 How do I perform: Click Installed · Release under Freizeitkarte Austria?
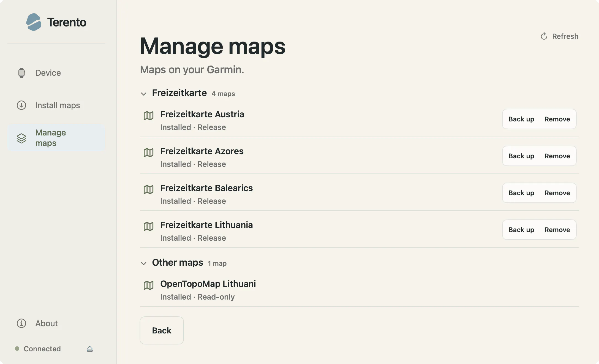pyautogui.click(x=193, y=127)
